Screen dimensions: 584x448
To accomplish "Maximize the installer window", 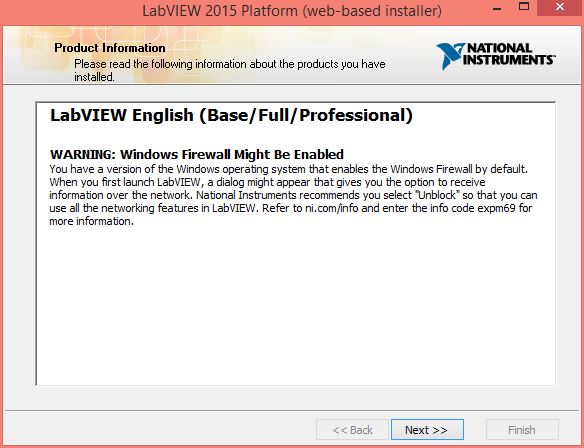I will [x=524, y=7].
